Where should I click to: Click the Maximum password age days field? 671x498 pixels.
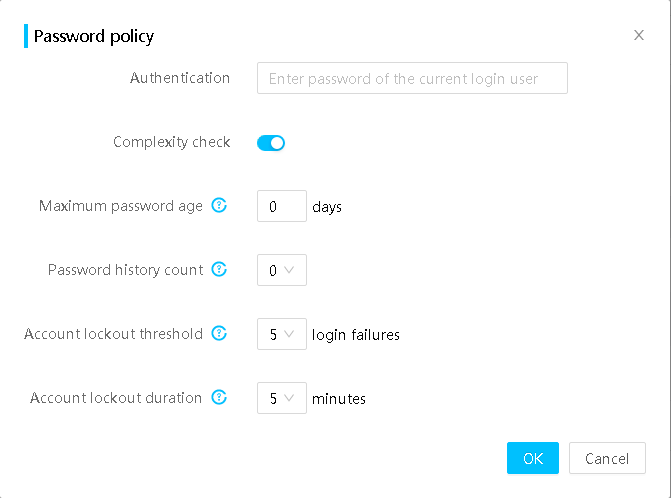(x=282, y=206)
